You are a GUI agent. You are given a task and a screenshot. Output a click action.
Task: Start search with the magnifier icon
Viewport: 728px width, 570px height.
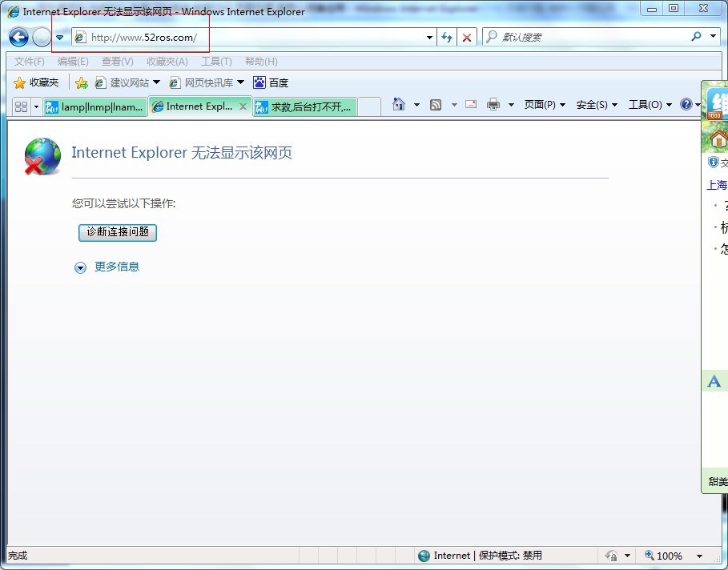[x=696, y=36]
